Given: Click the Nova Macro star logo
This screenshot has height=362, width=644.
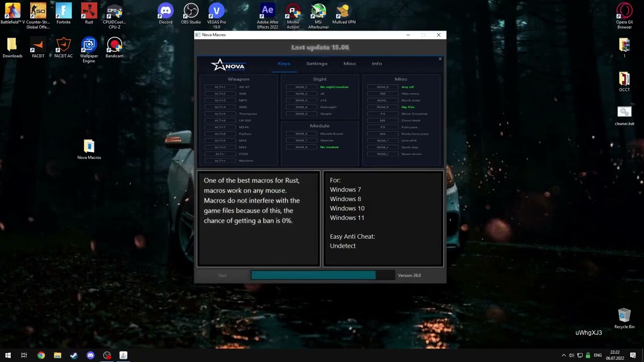Looking at the screenshot, I should [228, 65].
